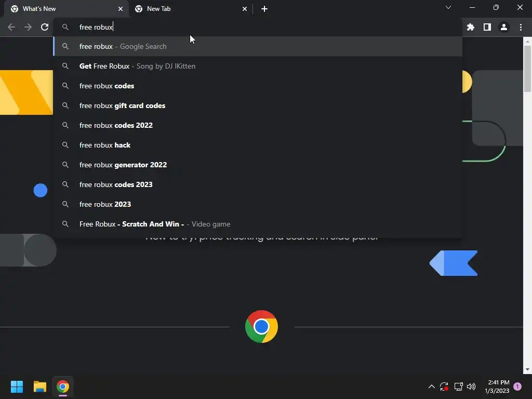This screenshot has width=532, height=399.
Task: Click the search icon beside 'free robux 2023'
Action: (65, 204)
